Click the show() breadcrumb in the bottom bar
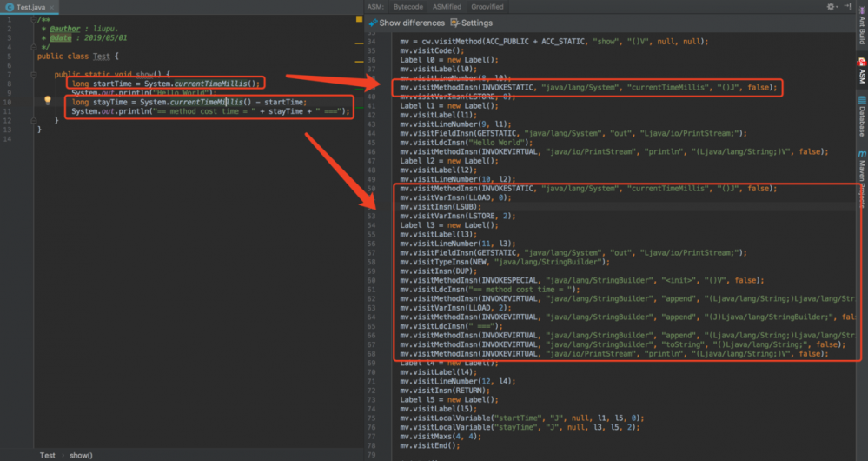This screenshot has height=461, width=868. click(81, 455)
